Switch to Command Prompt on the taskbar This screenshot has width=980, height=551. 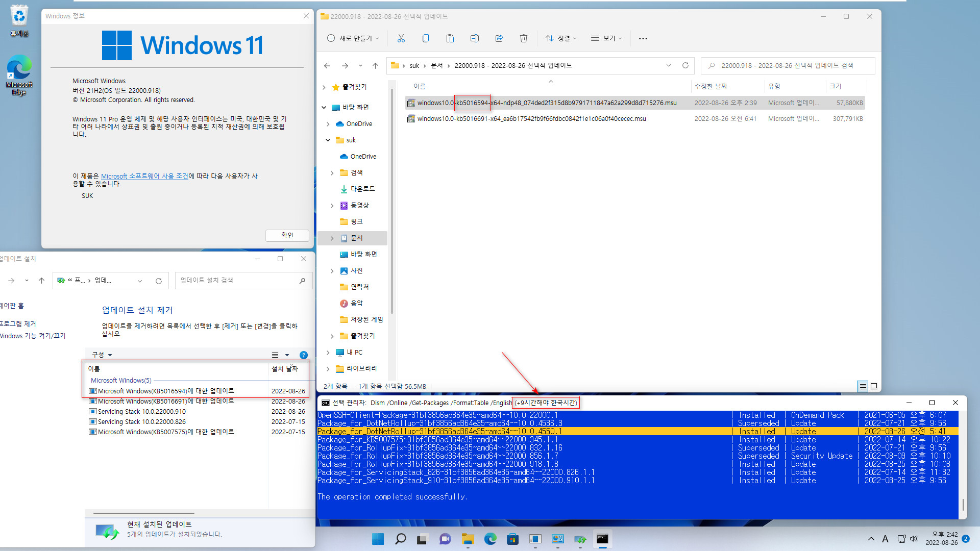pos(602,539)
